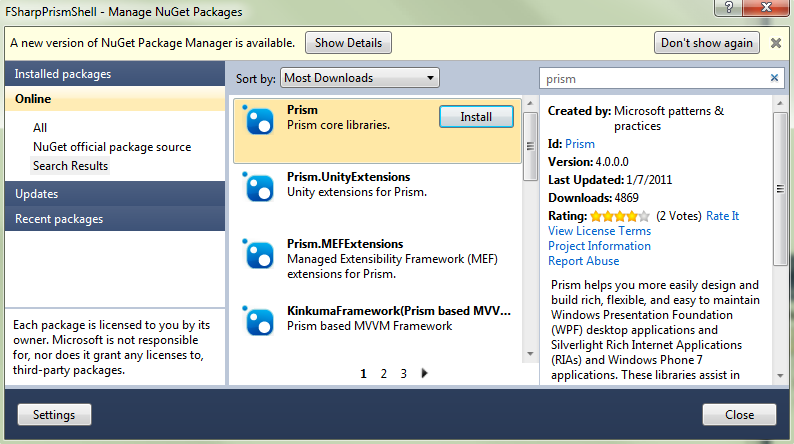The height and width of the screenshot is (444, 794).
Task: Click details pane scroll up arrow
Action: pyautogui.click(x=780, y=103)
